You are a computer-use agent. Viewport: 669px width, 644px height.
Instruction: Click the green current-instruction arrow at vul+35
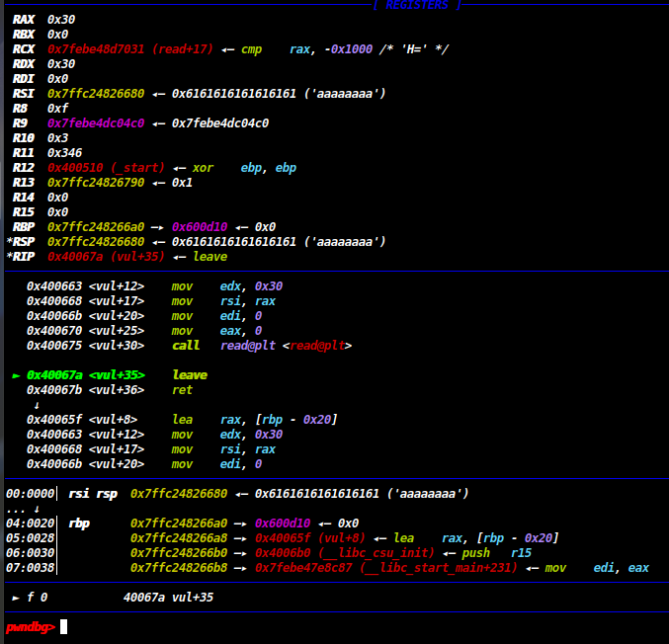pyautogui.click(x=16, y=375)
